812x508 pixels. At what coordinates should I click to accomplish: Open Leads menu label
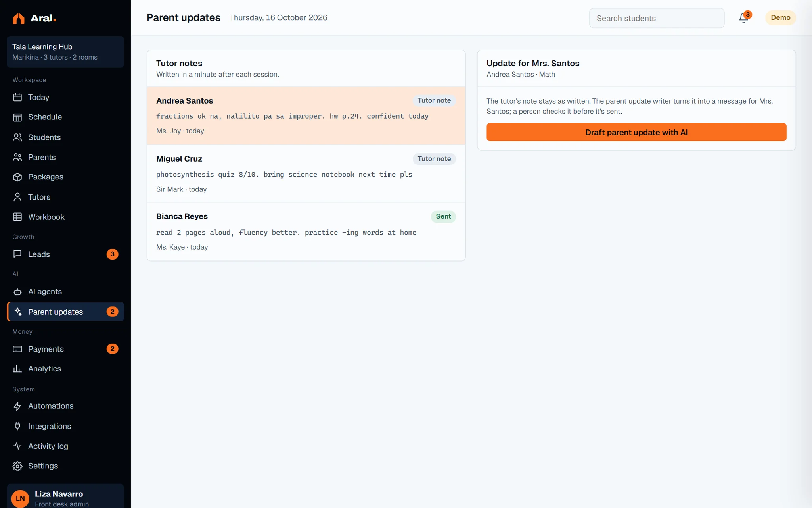[x=39, y=254]
